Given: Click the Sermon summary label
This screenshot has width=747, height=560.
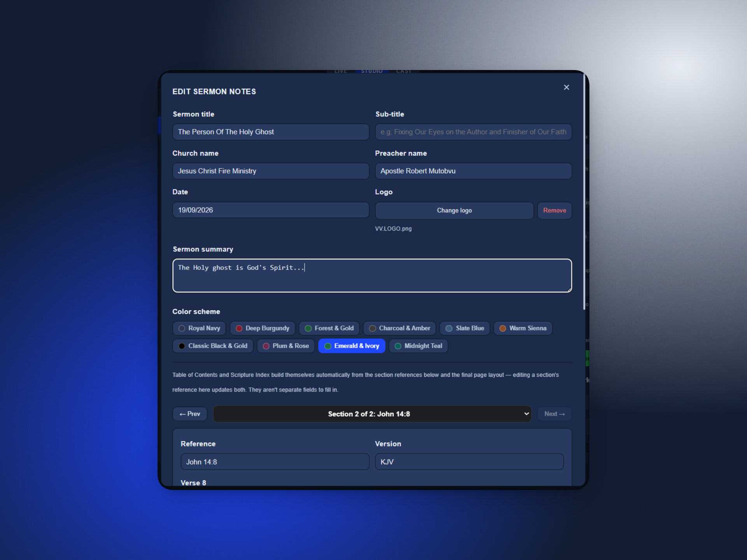Looking at the screenshot, I should pyautogui.click(x=203, y=249).
